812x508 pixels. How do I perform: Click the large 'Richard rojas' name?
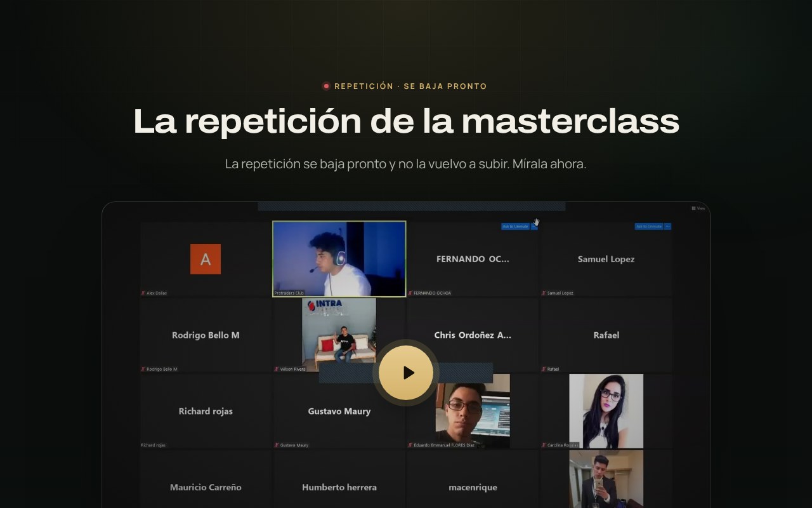(206, 411)
